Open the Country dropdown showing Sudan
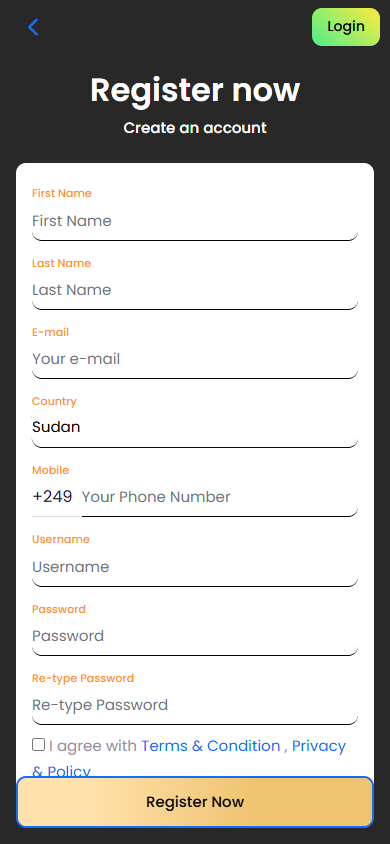This screenshot has width=390, height=844. [195, 428]
